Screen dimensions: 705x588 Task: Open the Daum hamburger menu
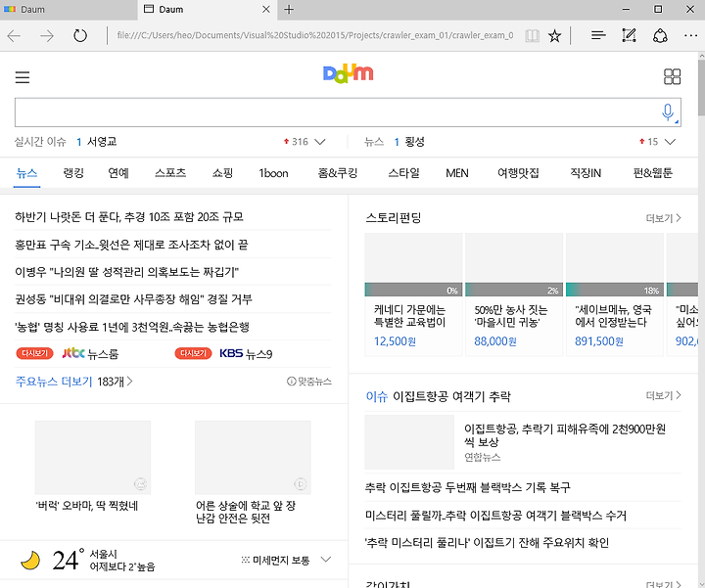pos(22,77)
